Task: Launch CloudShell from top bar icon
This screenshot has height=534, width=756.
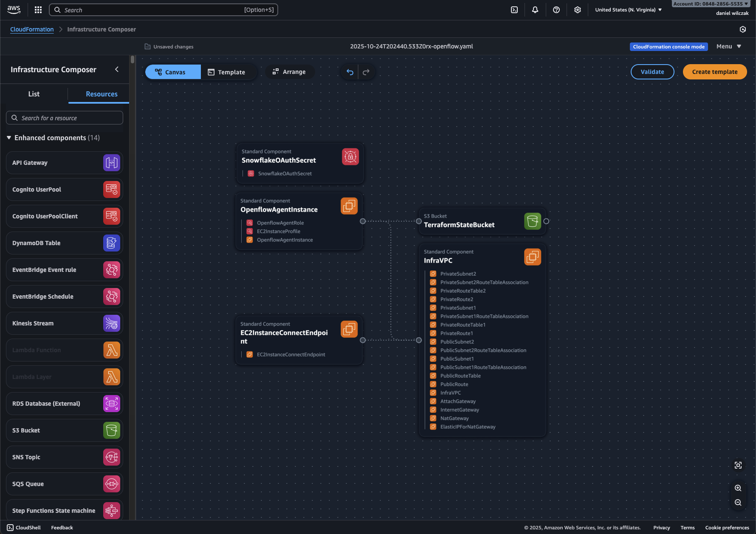Action: coord(514,10)
